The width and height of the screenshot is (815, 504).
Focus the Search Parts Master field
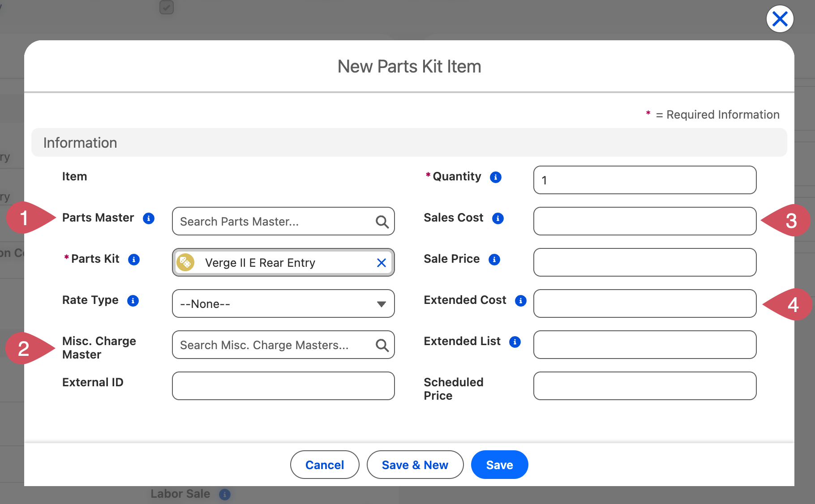coord(283,221)
